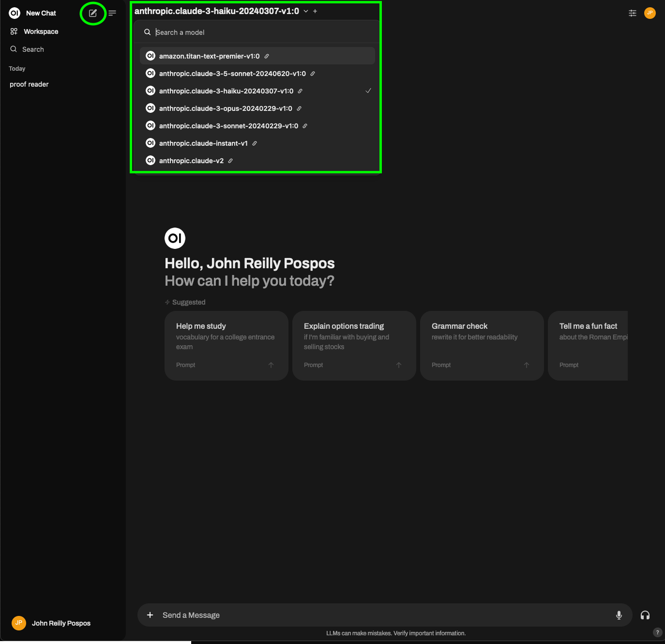Open the help question mark button

(657, 632)
